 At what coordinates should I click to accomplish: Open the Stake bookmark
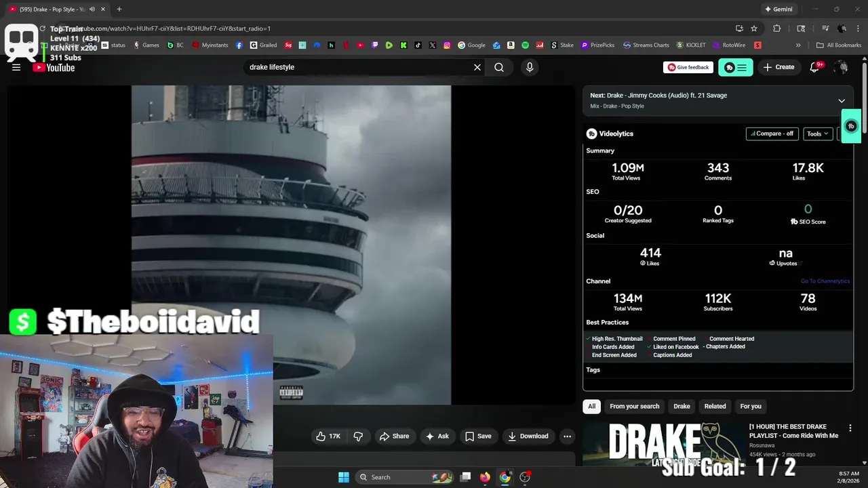point(562,45)
